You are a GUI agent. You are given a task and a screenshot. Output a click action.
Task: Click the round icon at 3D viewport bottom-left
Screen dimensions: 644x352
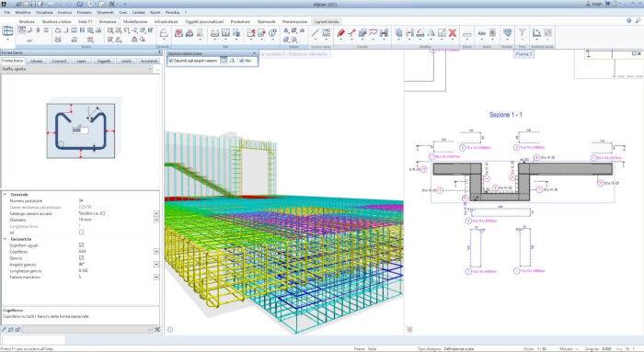170,329
